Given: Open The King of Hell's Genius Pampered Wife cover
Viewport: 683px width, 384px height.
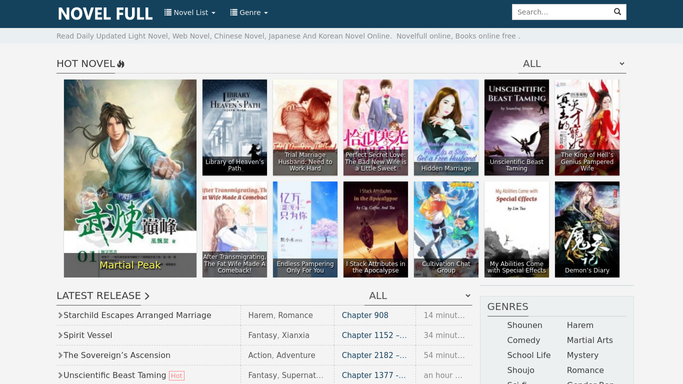Looking at the screenshot, I should pyautogui.click(x=587, y=127).
